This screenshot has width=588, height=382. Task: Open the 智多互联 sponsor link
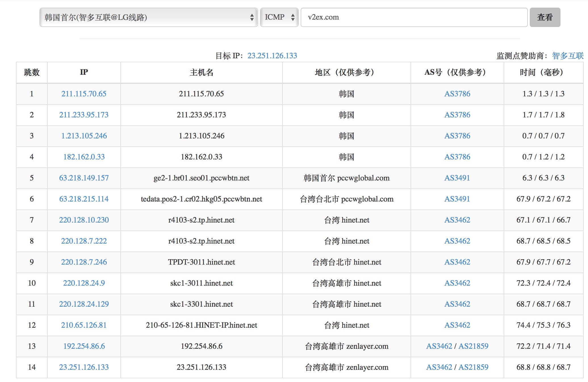[x=568, y=56]
